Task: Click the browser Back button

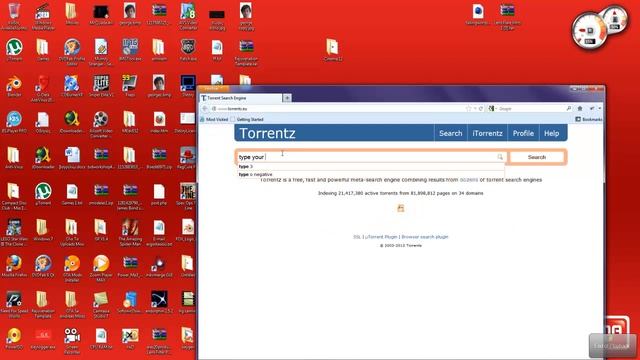Action: (205, 109)
